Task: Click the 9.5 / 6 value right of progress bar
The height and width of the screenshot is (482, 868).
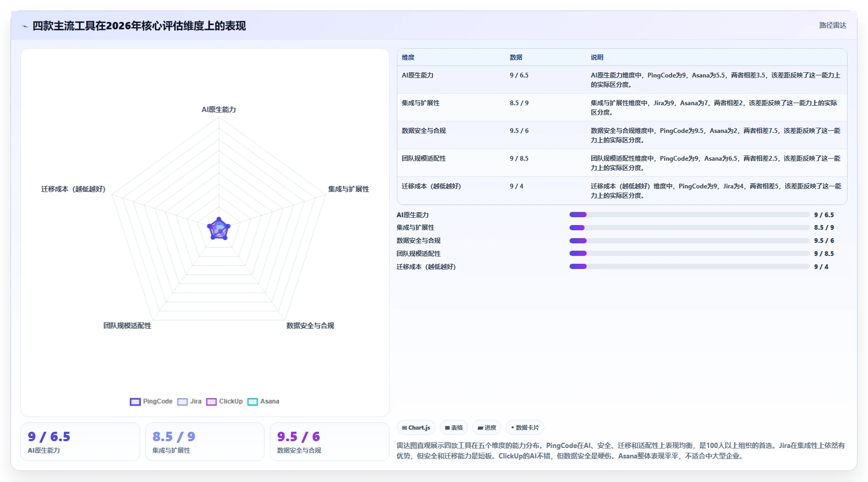Action: (x=824, y=241)
